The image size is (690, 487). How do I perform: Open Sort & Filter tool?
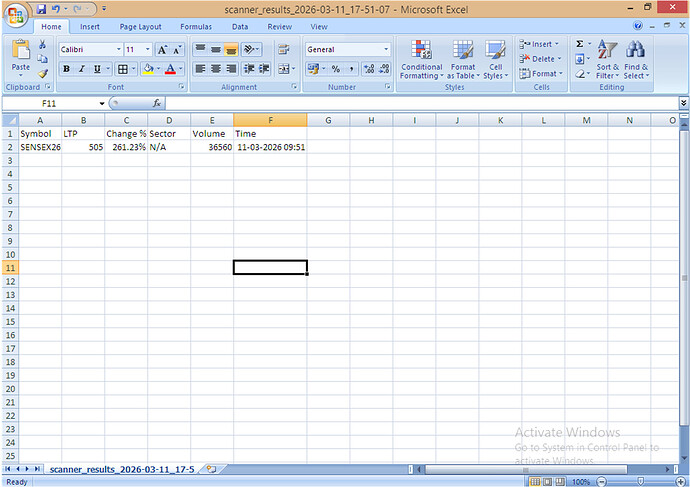click(607, 59)
